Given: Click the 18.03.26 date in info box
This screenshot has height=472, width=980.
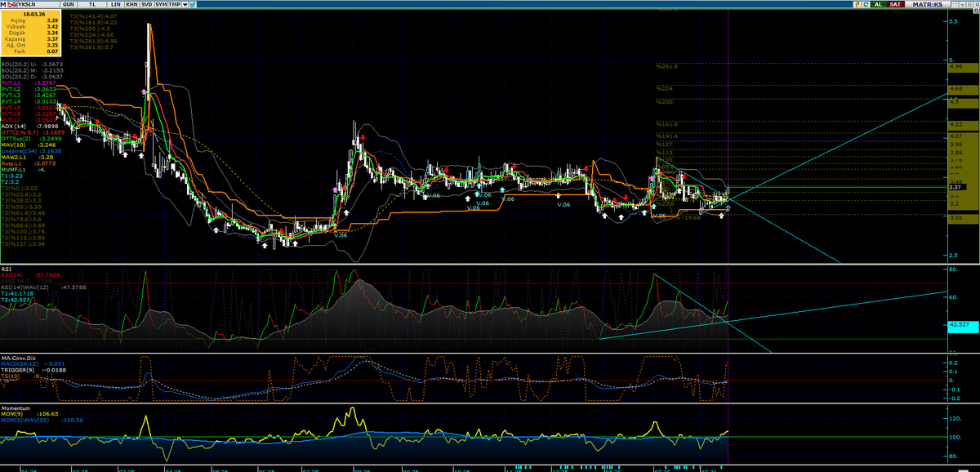Looking at the screenshot, I should click(34, 14).
